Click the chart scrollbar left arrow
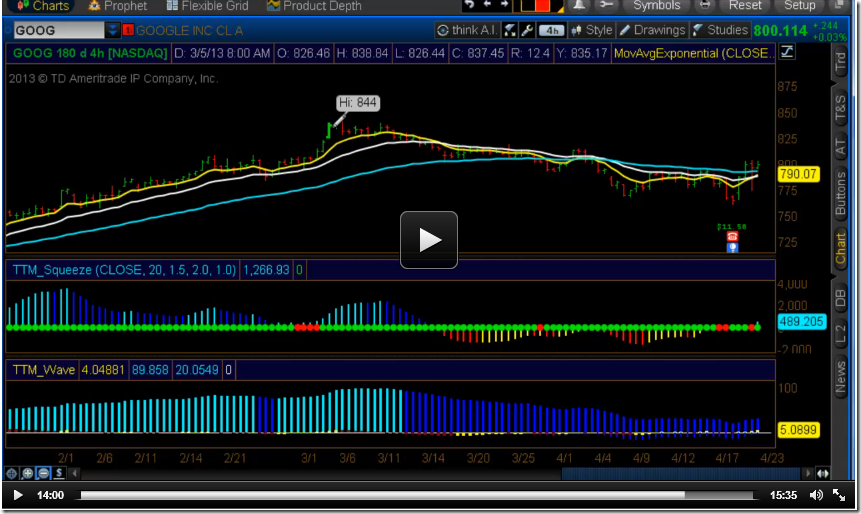Screen dimensions: 861x514 75,473
